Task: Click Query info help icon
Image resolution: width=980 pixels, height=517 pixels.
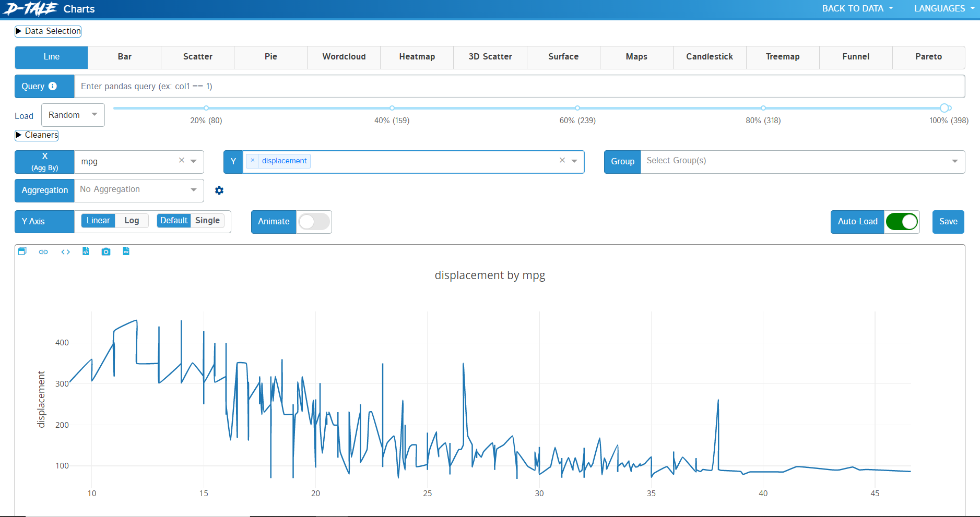Action: pyautogui.click(x=53, y=86)
